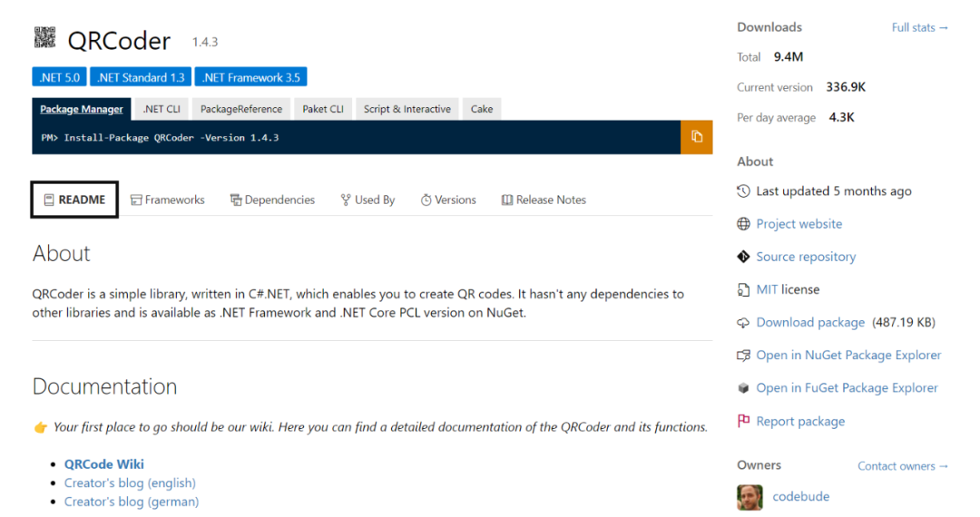Open the codebude owner profile link
Screen dimensions: 980x517
[x=800, y=496]
